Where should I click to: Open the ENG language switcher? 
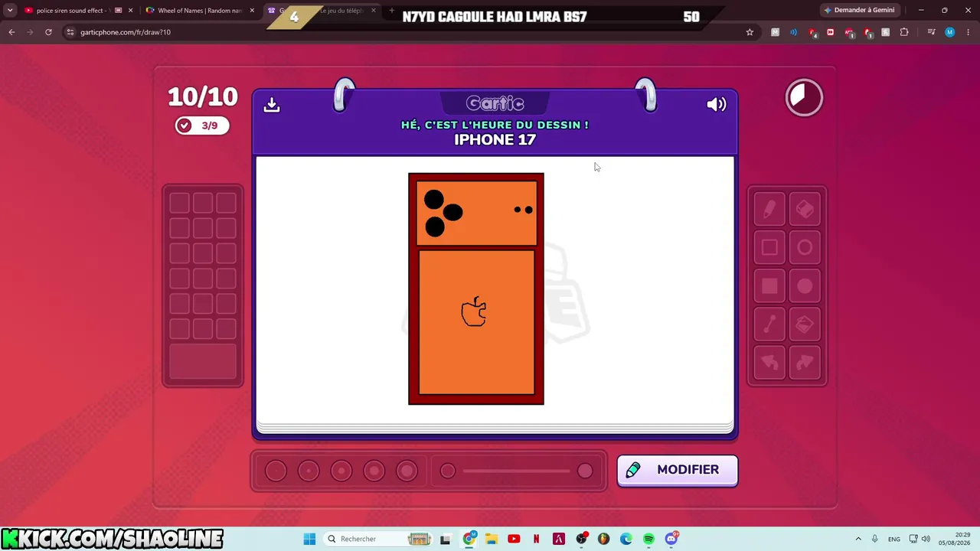point(894,539)
